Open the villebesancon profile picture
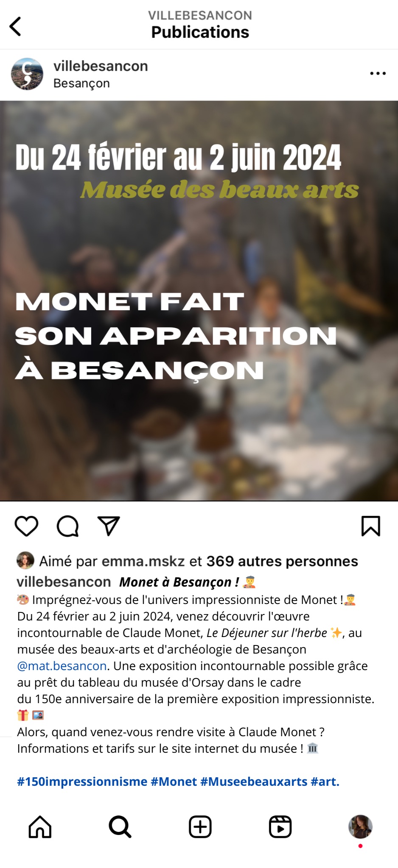This screenshot has height=868, width=398. [27, 74]
